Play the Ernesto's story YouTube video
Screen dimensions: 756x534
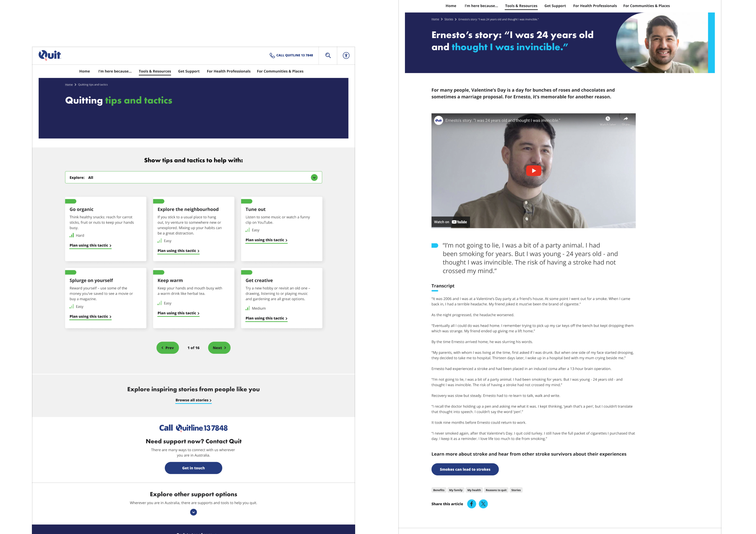tap(533, 171)
